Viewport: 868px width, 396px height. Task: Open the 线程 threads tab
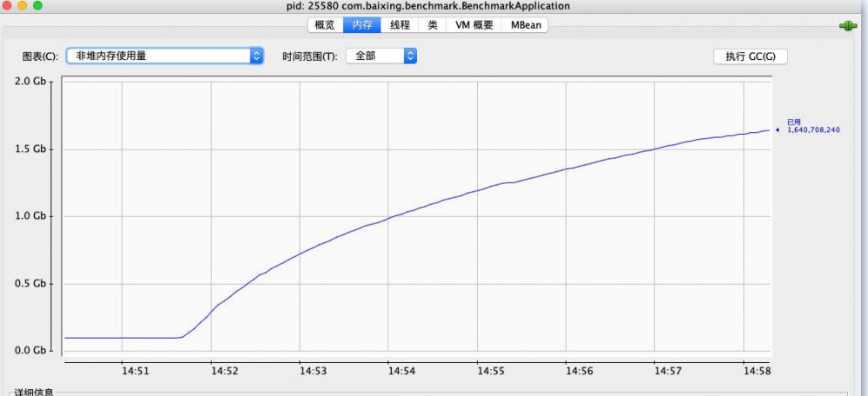point(400,25)
